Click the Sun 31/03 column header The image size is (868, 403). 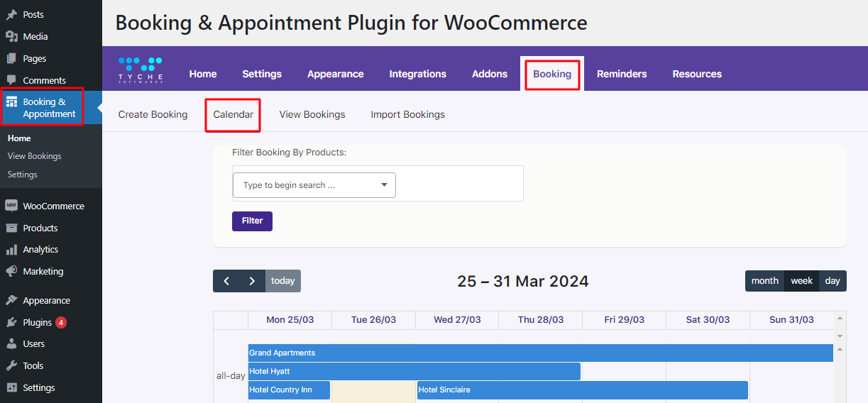(791, 320)
